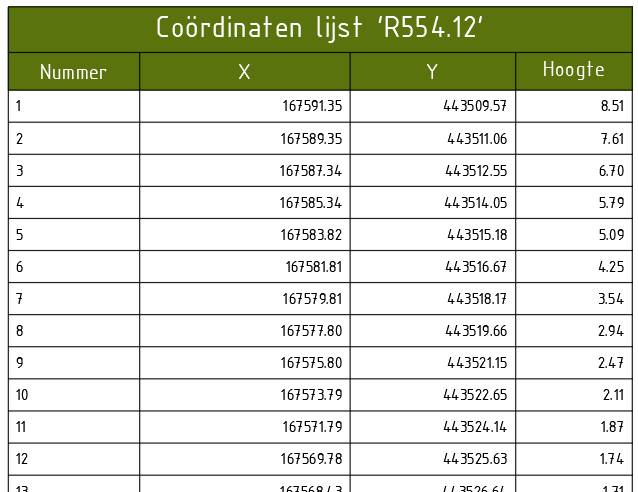638x492 pixels.
Task: Click X value 167575.80 in row 9
Action: (311, 363)
